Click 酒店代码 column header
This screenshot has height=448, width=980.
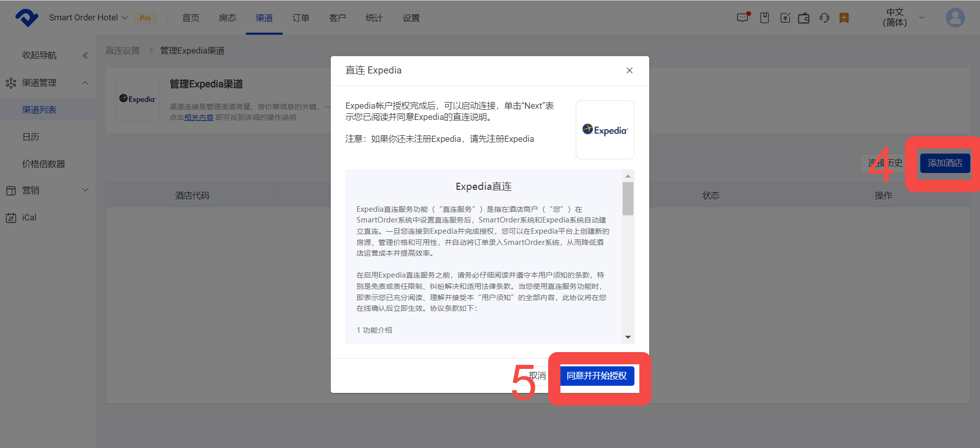point(192,195)
